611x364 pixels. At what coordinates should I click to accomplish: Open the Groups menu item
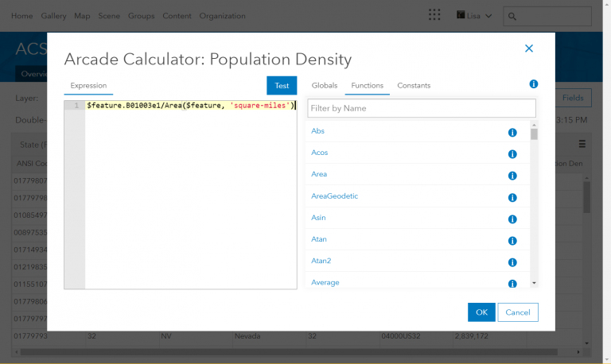141,16
